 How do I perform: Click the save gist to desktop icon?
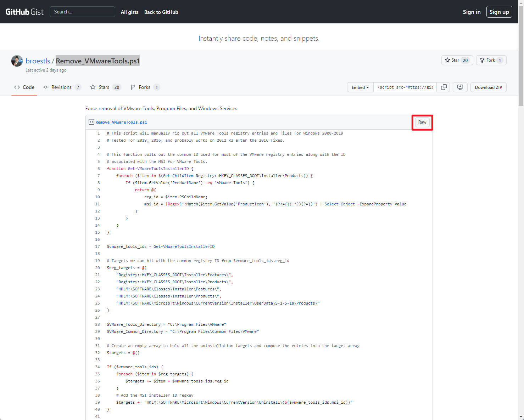coord(460,87)
